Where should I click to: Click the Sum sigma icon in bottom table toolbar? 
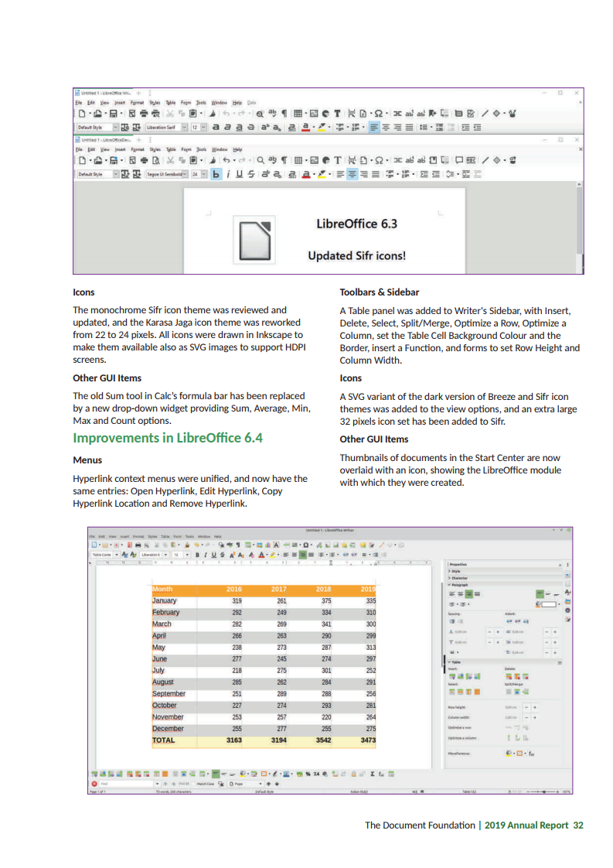click(373, 773)
